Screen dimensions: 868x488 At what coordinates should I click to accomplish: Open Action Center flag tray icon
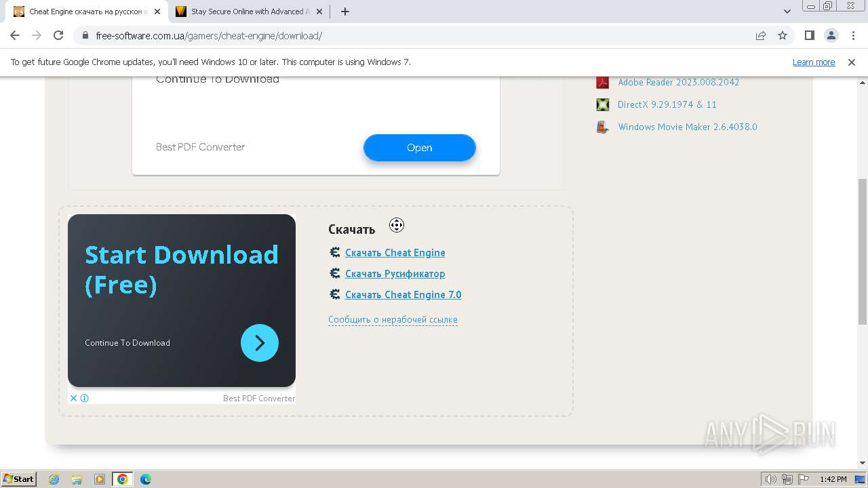(x=803, y=479)
